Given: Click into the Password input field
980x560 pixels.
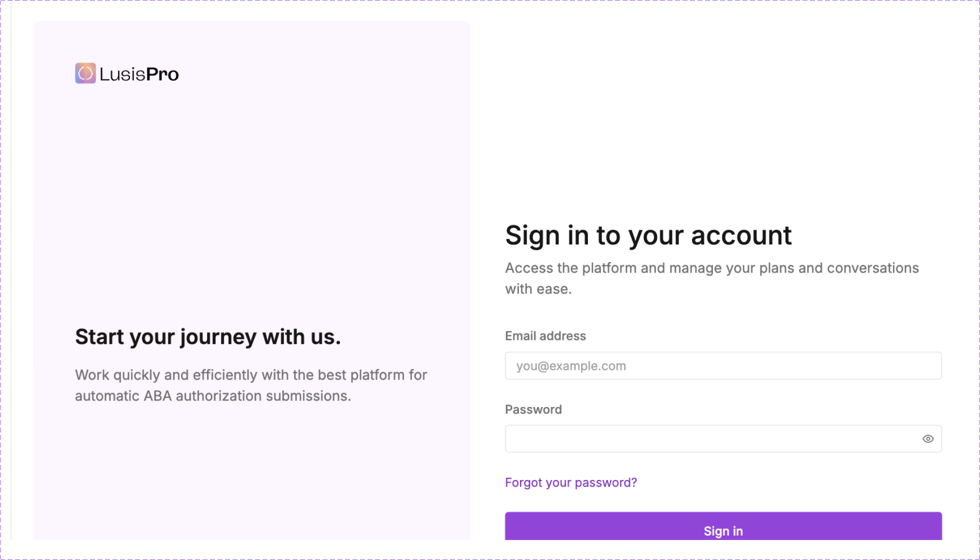Looking at the screenshot, I should coord(710,439).
